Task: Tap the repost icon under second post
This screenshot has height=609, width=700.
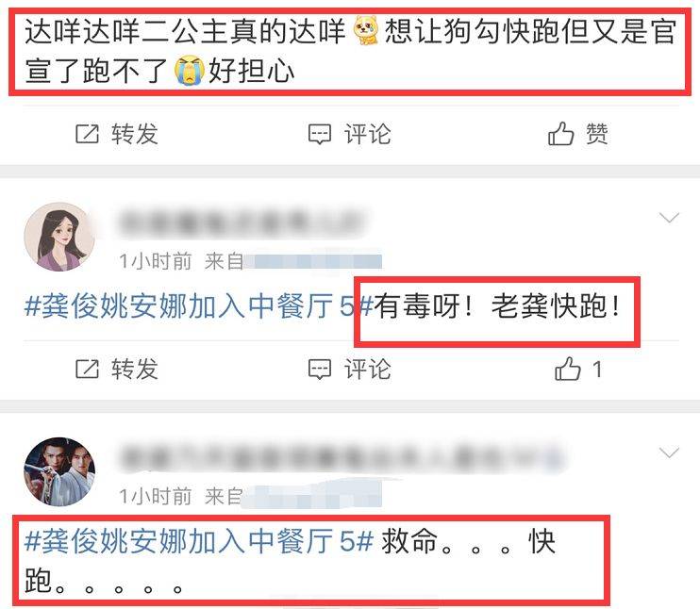Action: tap(87, 369)
